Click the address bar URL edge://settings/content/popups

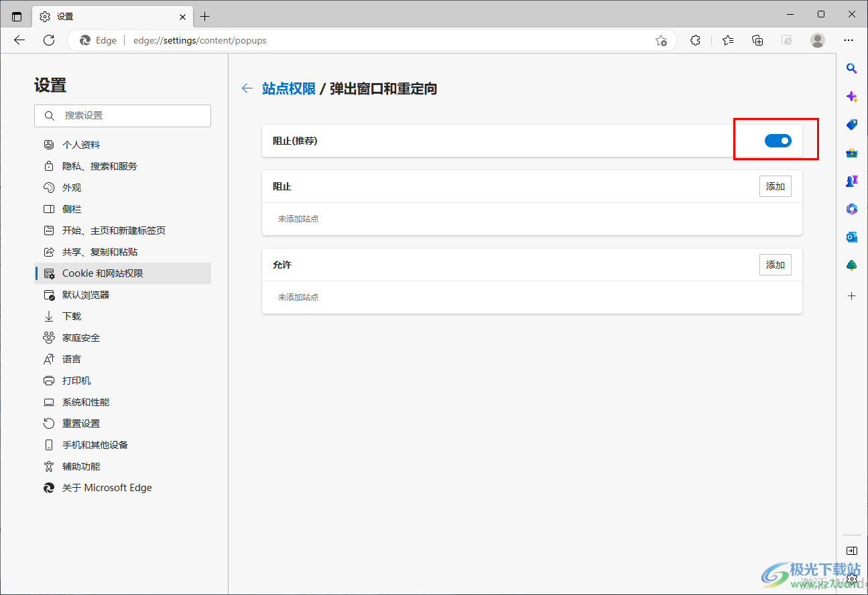point(200,40)
